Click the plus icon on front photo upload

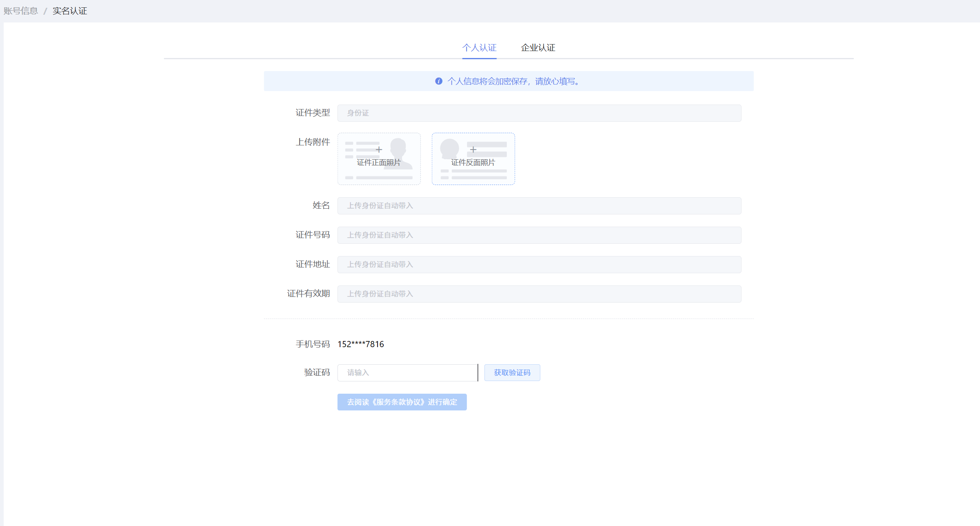coord(379,150)
